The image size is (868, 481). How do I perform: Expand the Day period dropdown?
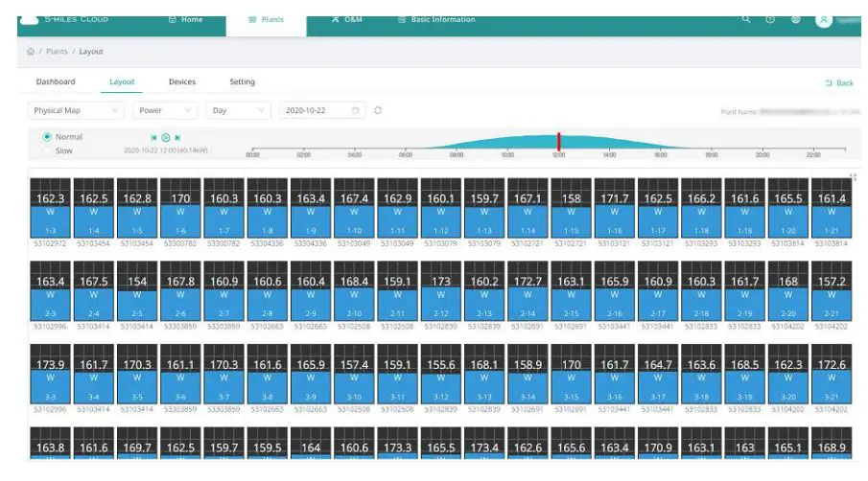pyautogui.click(x=238, y=110)
